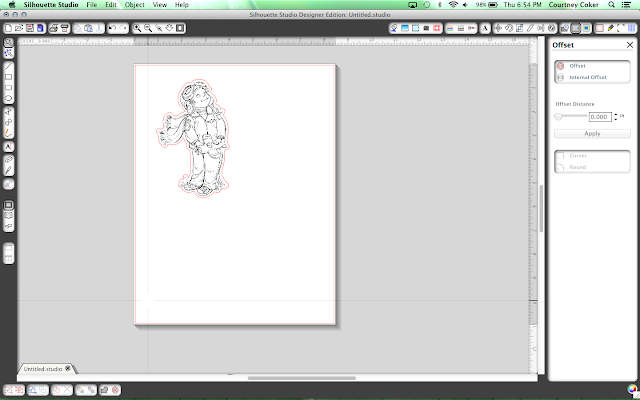
Task: Open the Cut Settings pencil icon
Action: [610, 28]
